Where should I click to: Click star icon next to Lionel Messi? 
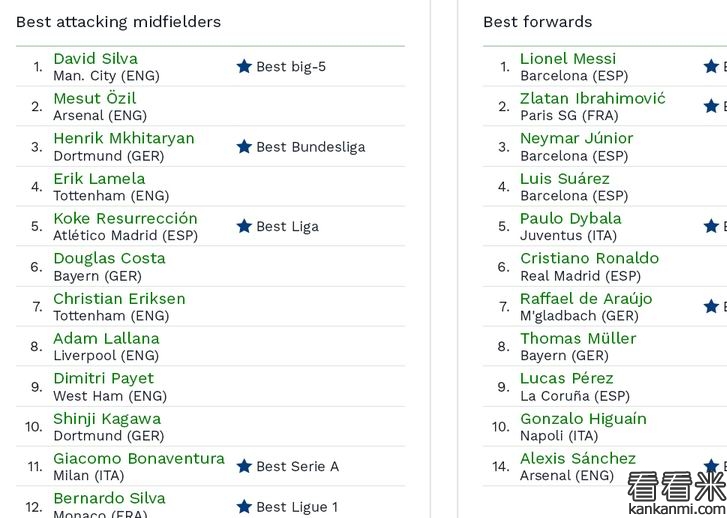pyautogui.click(x=711, y=66)
